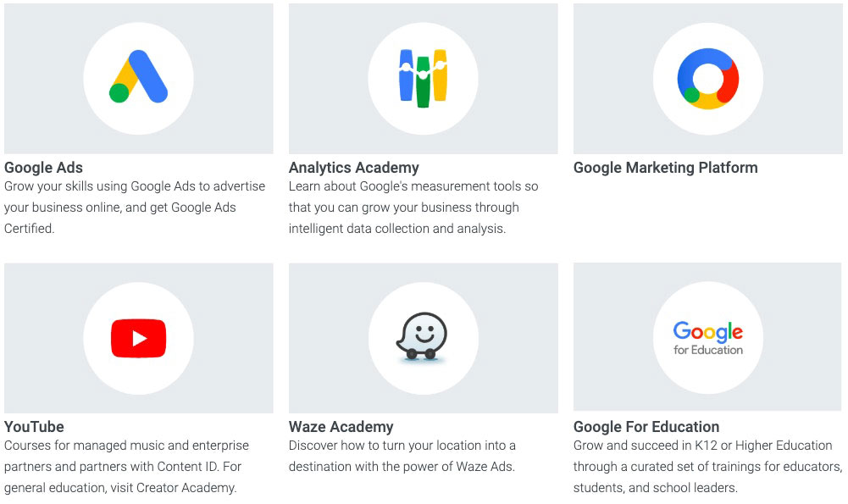Open the Analytics Academy course link
The width and height of the screenshot is (848, 504).
(x=354, y=168)
